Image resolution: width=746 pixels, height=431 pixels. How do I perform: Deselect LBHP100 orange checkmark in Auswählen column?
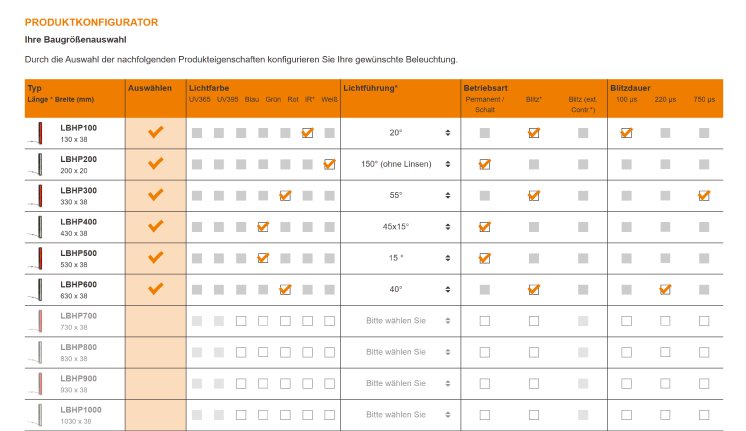coord(155,133)
